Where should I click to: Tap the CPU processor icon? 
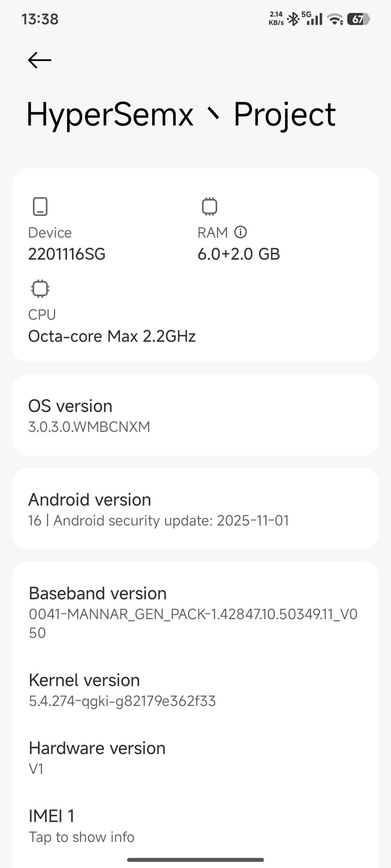(40, 289)
